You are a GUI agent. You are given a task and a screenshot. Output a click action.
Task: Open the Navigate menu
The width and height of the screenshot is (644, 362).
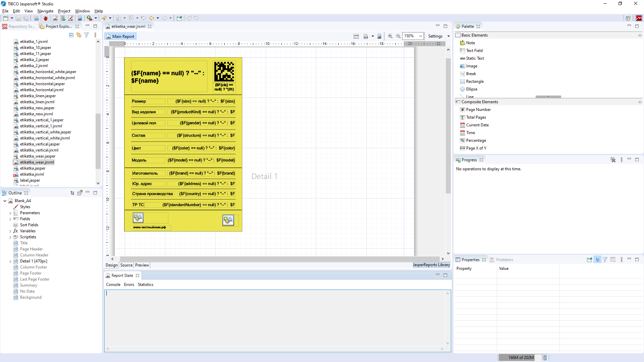click(45, 11)
